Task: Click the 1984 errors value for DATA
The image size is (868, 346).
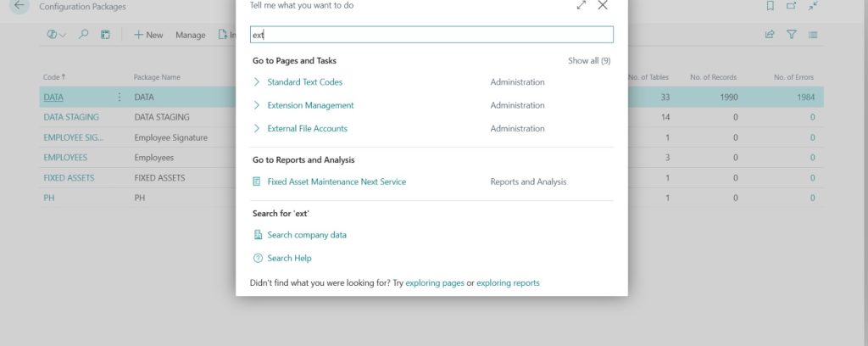Action: (806, 97)
